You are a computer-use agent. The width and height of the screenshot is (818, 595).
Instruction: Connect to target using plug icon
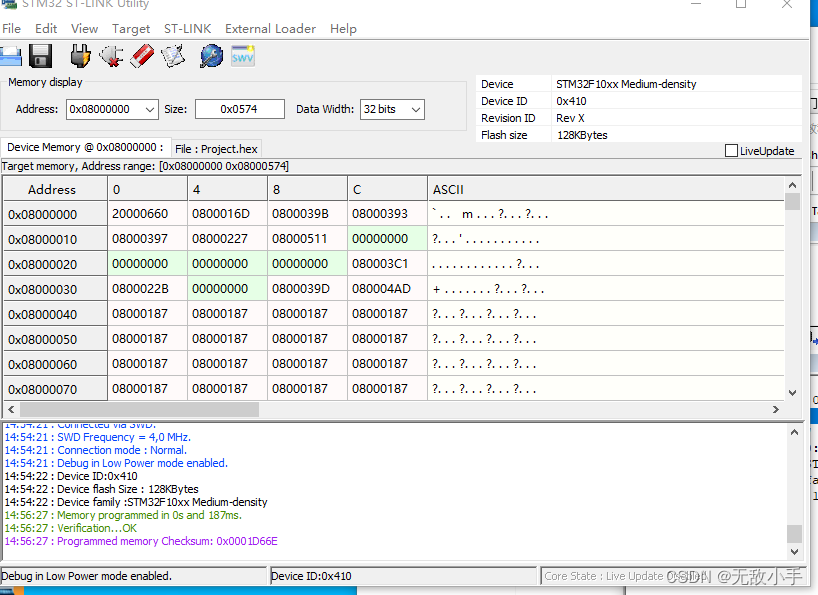(80, 56)
